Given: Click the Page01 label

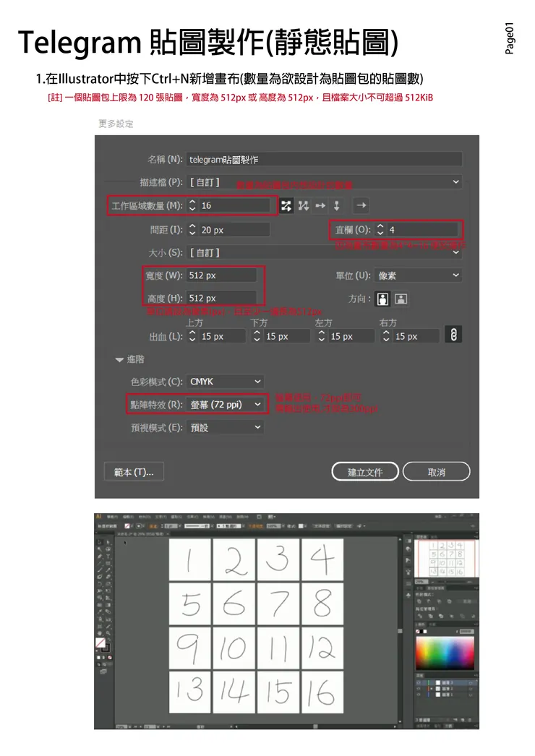Looking at the screenshot, I should 510,38.
